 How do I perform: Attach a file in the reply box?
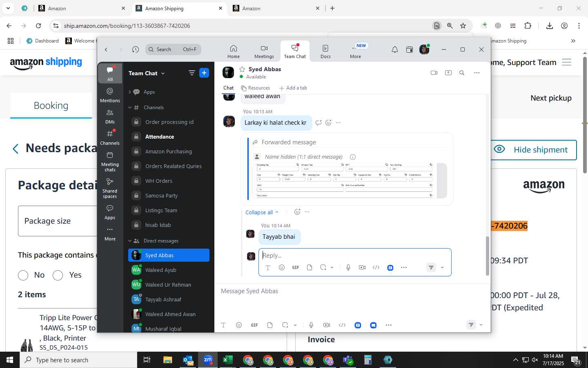tap(310, 267)
